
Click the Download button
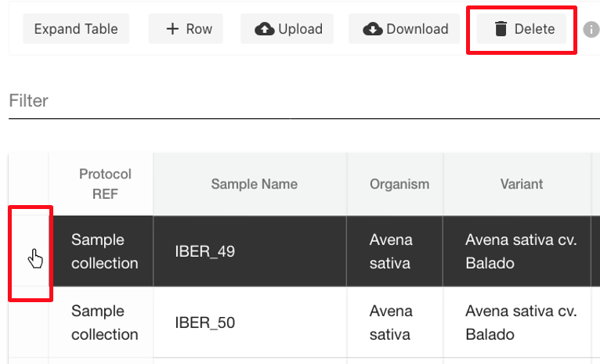click(404, 29)
